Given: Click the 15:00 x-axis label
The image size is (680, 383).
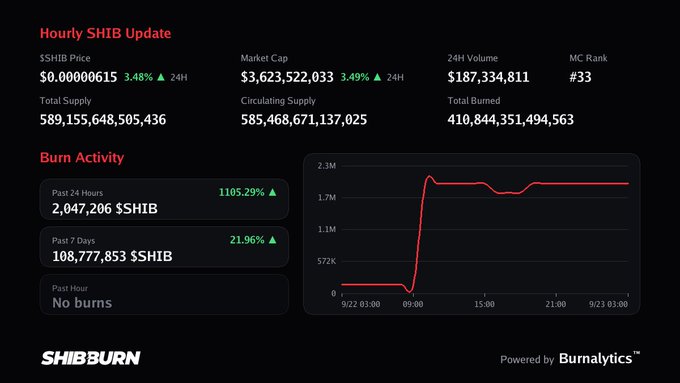Looking at the screenshot, I should point(484,304).
